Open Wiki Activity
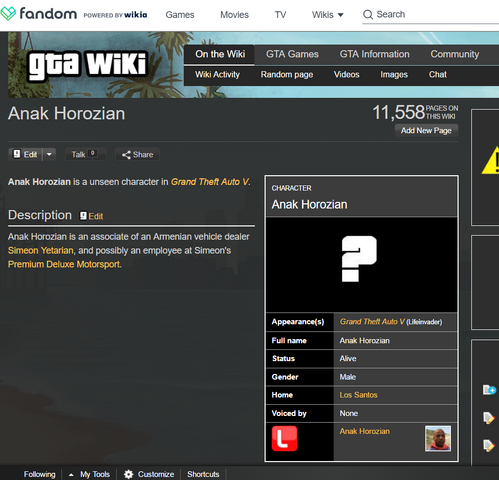This screenshot has width=499, height=480. point(217,74)
